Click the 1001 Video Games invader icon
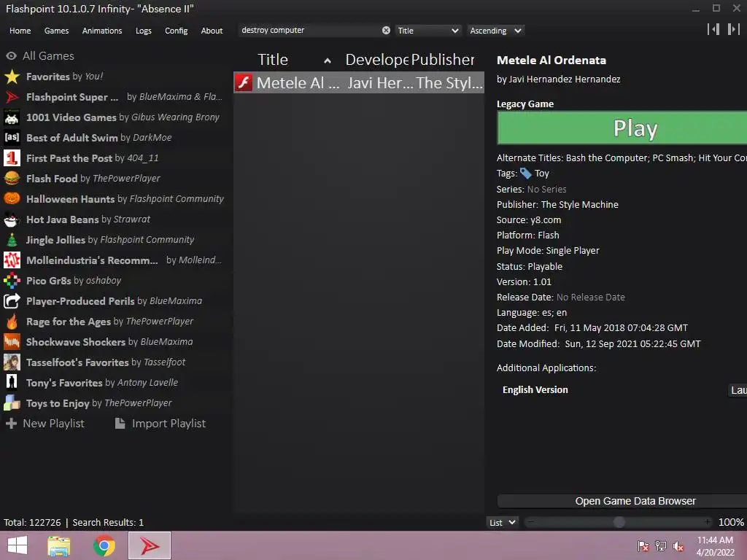The width and height of the screenshot is (747, 560). (12, 117)
